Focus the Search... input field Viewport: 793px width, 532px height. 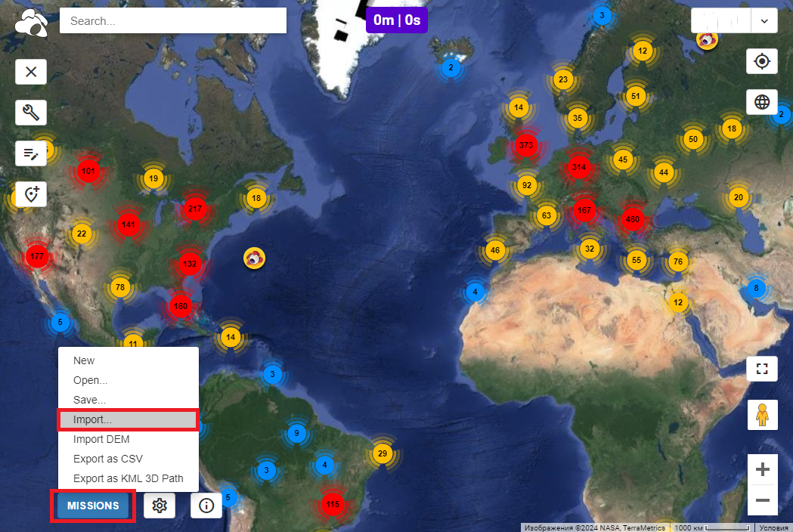tap(173, 20)
